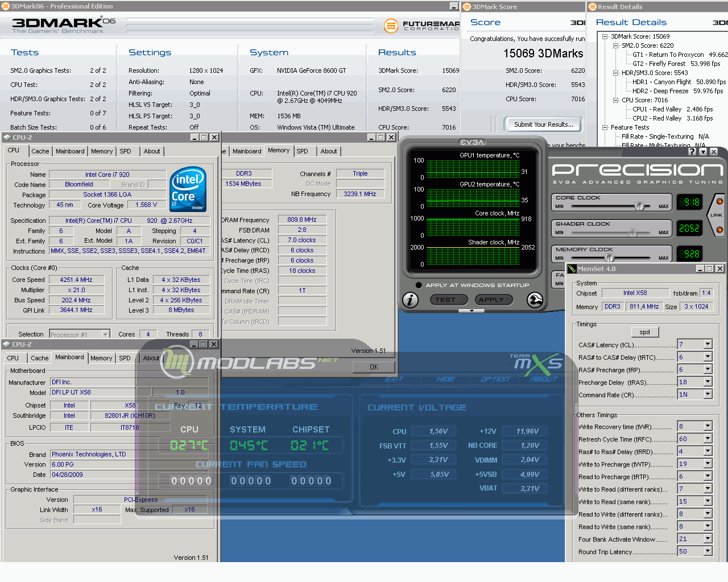The width and height of the screenshot is (728, 582).
Task: Open the EVGA Precision information icon
Action: [x=410, y=300]
